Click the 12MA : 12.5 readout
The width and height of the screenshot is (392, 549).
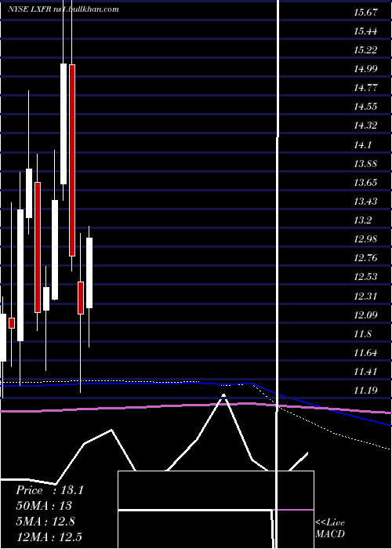click(49, 536)
